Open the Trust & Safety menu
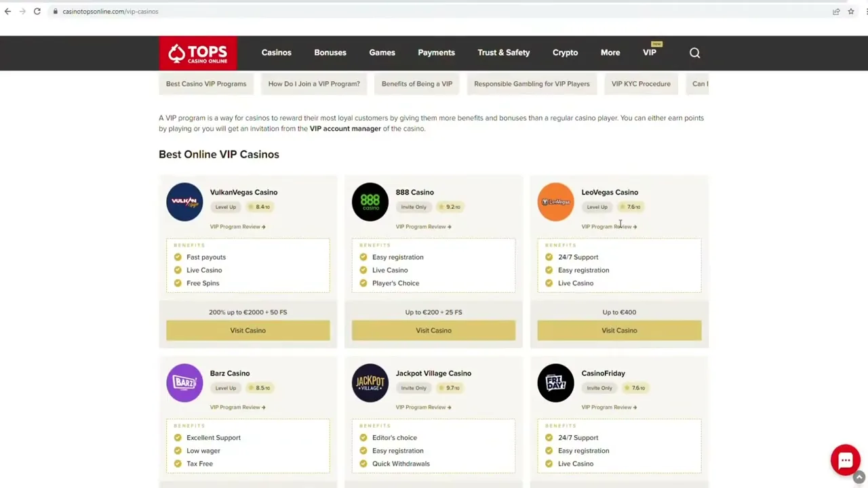Image resolution: width=868 pixels, height=488 pixels. tap(504, 53)
